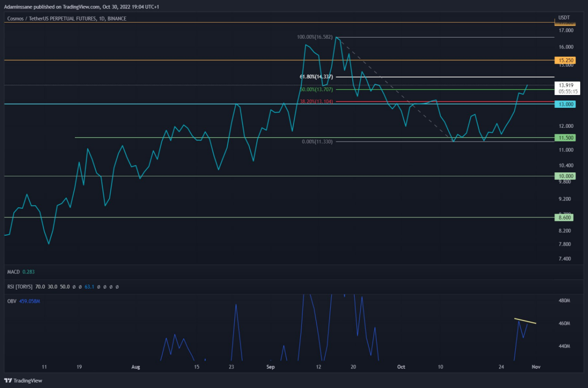Click the 7.400 price axis label
Image resolution: width=588 pixels, height=388 pixels.
[566, 259]
